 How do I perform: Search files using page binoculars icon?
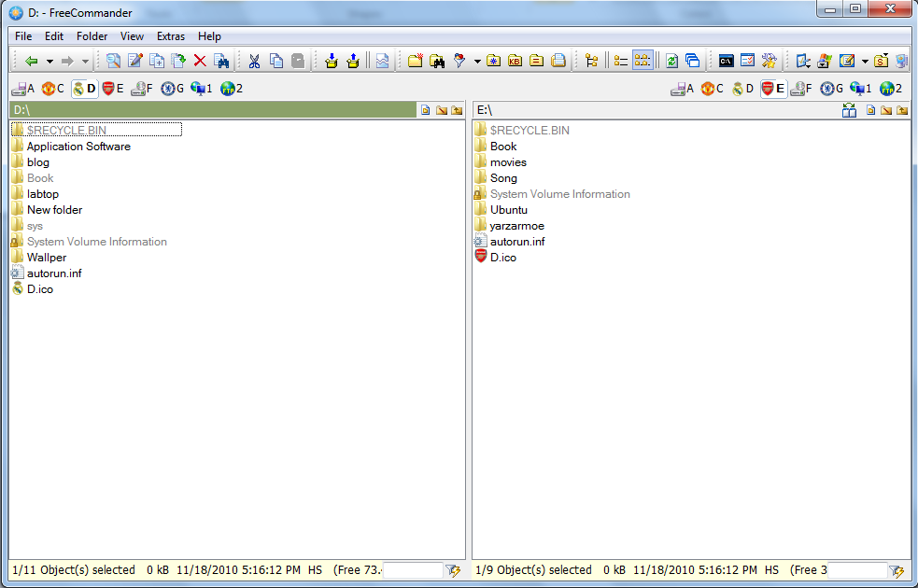(221, 61)
